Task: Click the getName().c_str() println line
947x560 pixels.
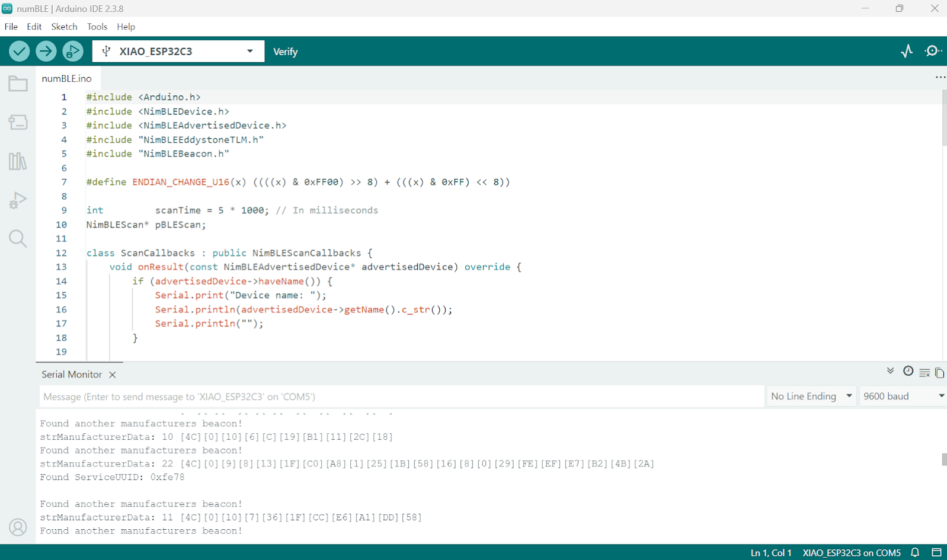Action: [x=303, y=309]
